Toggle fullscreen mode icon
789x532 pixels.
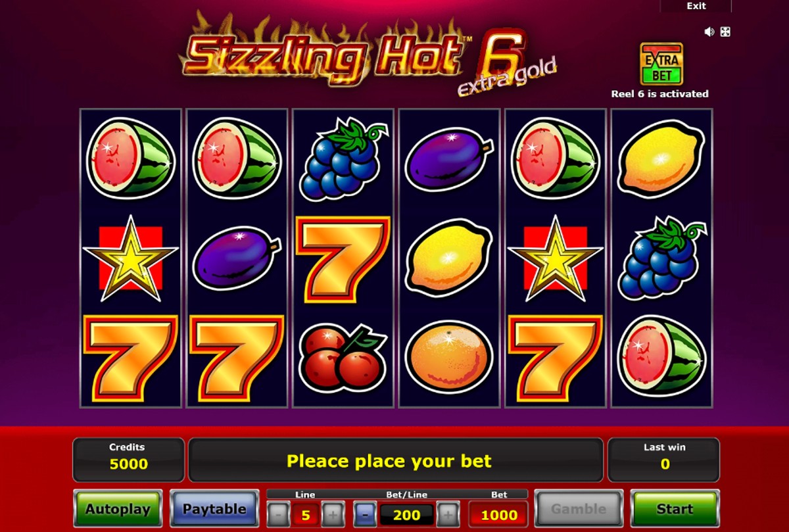click(x=725, y=32)
